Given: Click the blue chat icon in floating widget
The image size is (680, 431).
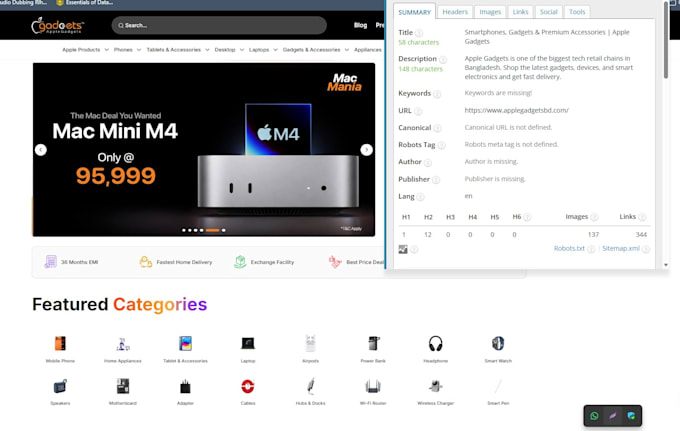Looking at the screenshot, I should (631, 416).
